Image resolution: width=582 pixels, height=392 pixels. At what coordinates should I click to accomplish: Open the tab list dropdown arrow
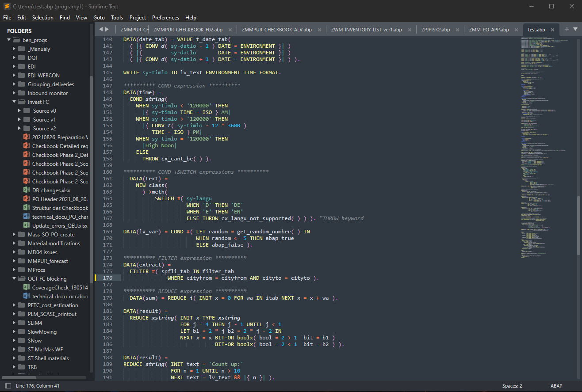[x=575, y=29]
